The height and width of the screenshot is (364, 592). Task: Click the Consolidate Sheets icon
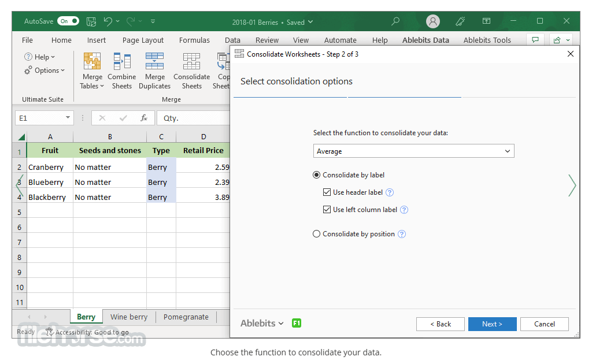coord(191,61)
